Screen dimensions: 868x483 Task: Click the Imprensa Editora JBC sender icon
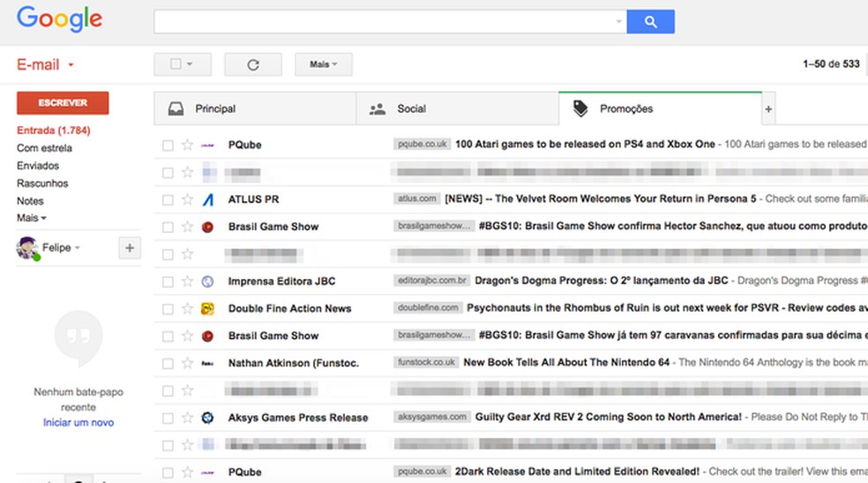tap(207, 282)
